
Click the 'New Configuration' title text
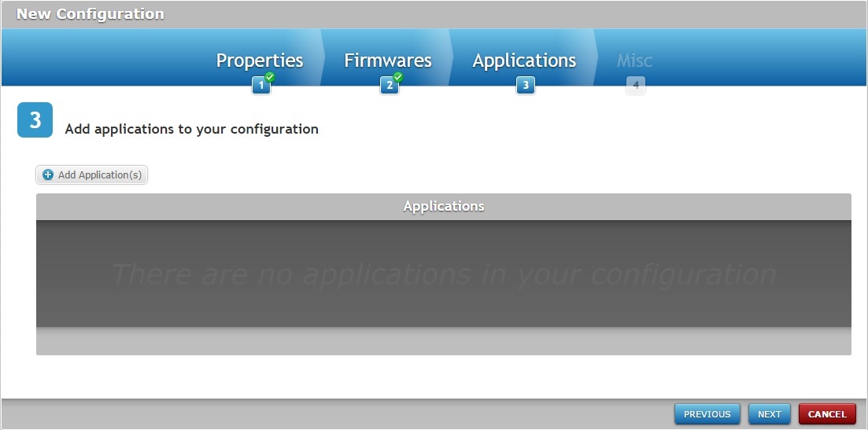(x=90, y=14)
